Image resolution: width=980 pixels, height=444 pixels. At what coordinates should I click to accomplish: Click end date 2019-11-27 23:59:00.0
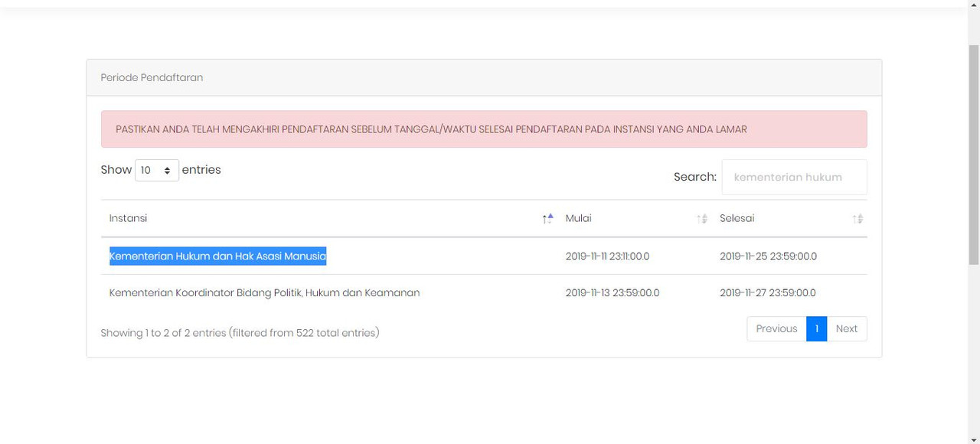768,292
